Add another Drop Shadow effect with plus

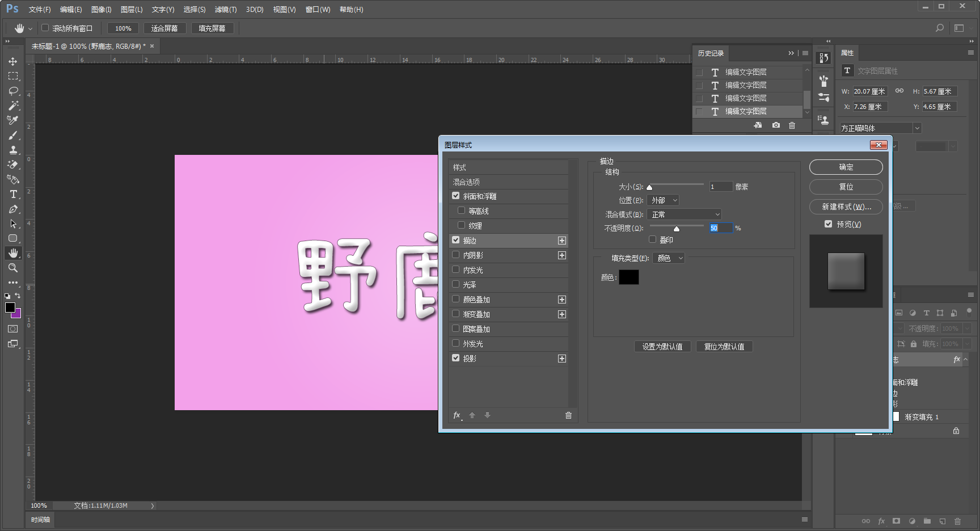point(562,359)
